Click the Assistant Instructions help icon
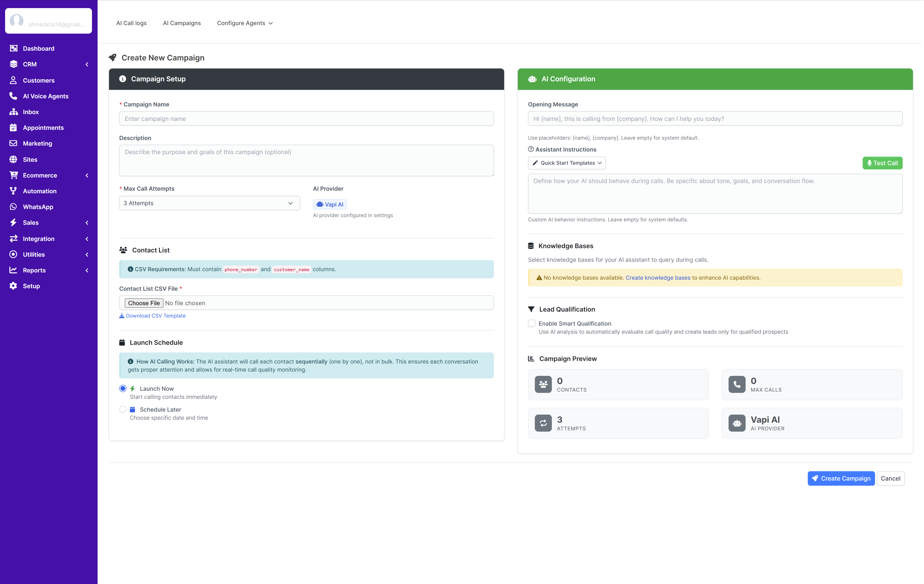 531,149
